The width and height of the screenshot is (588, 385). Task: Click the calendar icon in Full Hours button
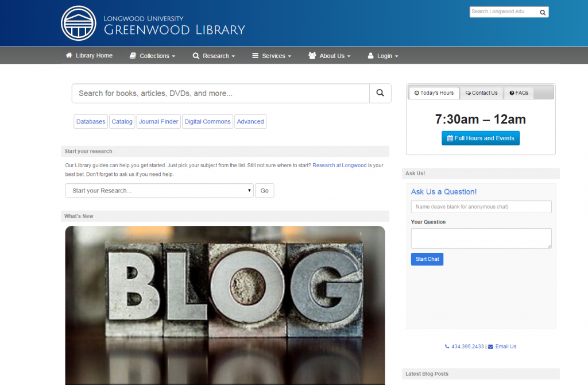tap(450, 138)
